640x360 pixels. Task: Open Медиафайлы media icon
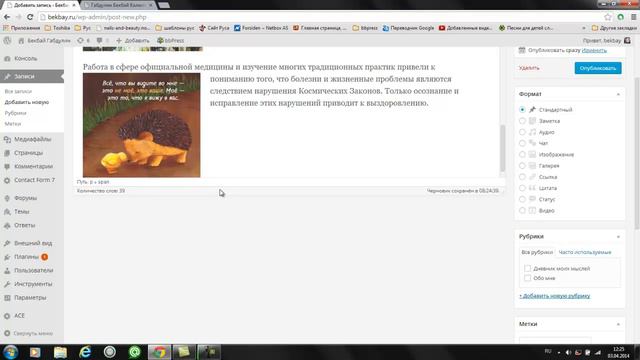pos(7,140)
